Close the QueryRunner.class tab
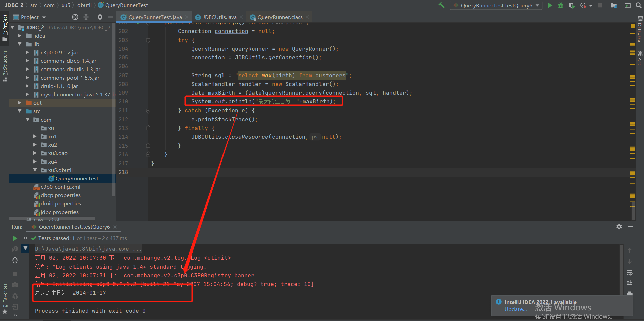 [307, 17]
